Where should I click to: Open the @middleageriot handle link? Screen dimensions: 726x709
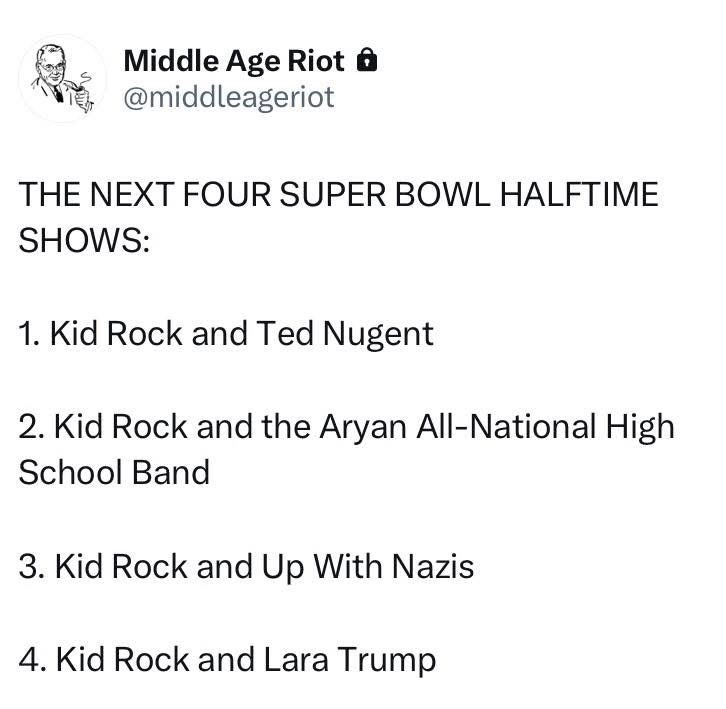click(228, 97)
